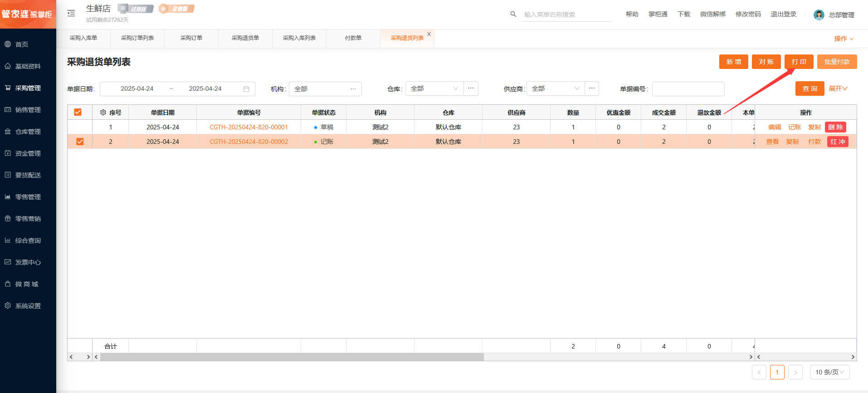
Task: Open the date range calendar icon
Action: tap(246, 89)
